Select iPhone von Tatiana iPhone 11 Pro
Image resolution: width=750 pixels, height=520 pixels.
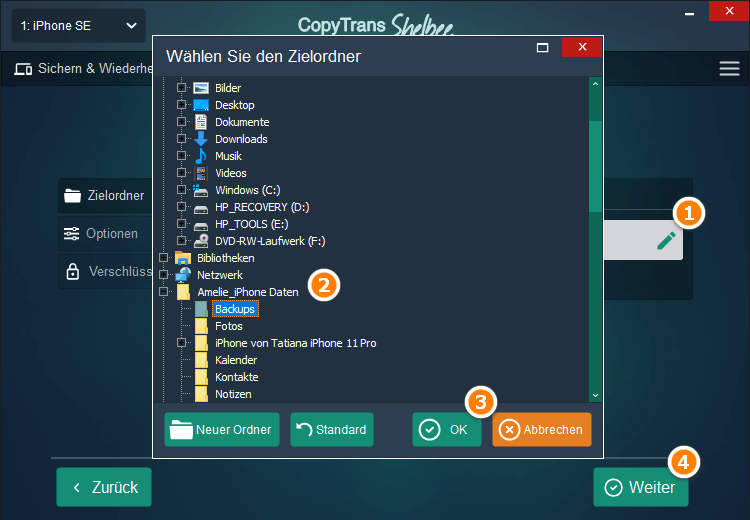tap(296, 343)
